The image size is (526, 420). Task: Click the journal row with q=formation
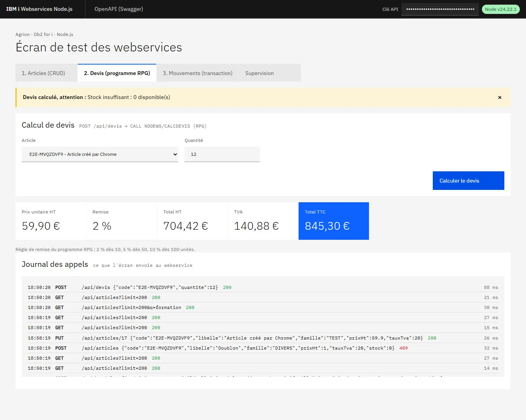click(263, 307)
